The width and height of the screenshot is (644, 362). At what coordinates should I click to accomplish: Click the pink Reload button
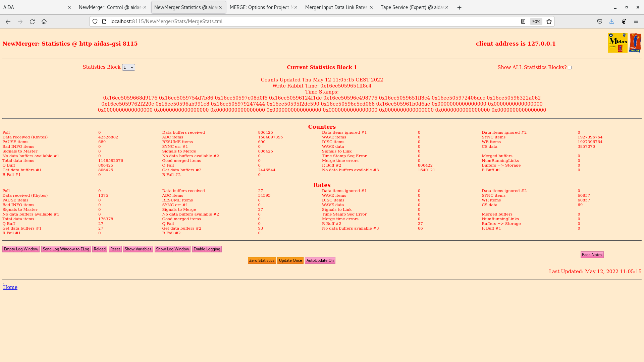[100, 249]
